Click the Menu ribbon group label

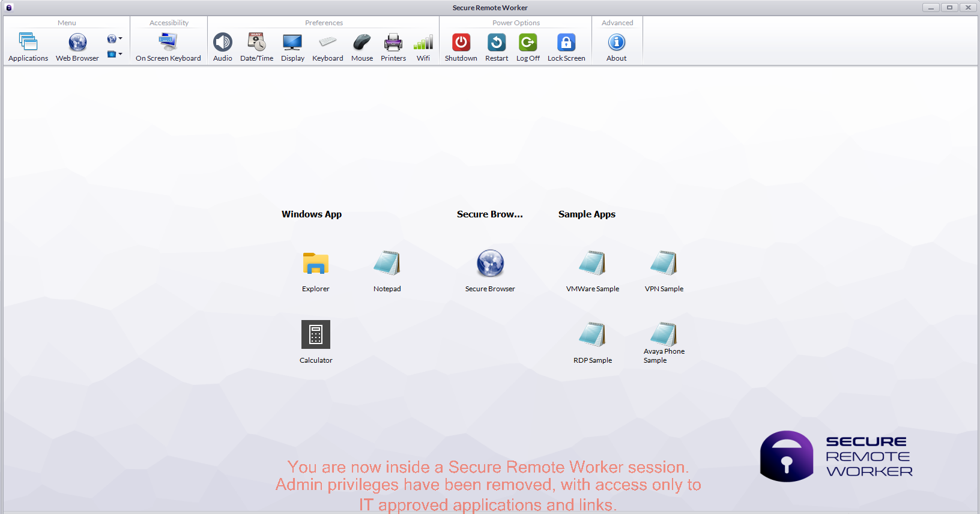point(67,23)
